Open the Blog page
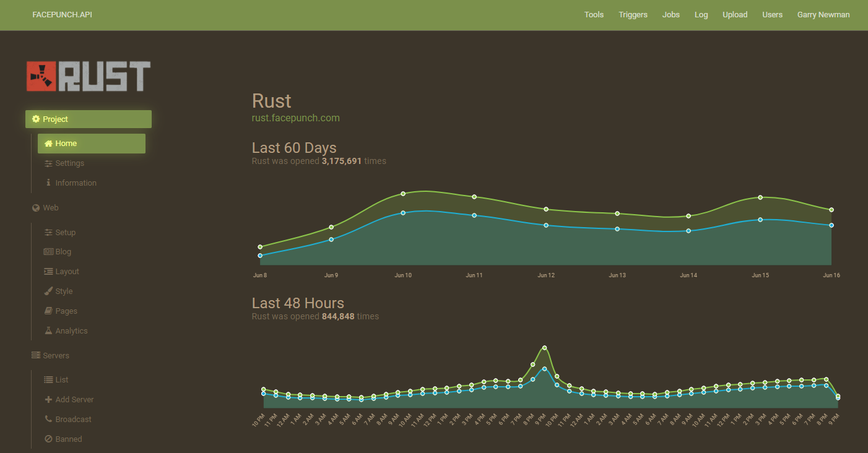The height and width of the screenshot is (453, 868). tap(58, 252)
